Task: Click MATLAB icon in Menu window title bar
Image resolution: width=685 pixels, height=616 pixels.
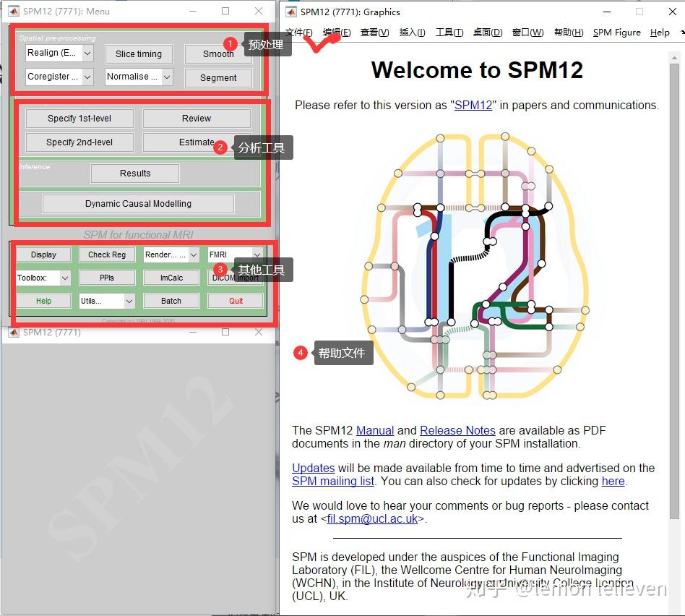Action: click(14, 11)
